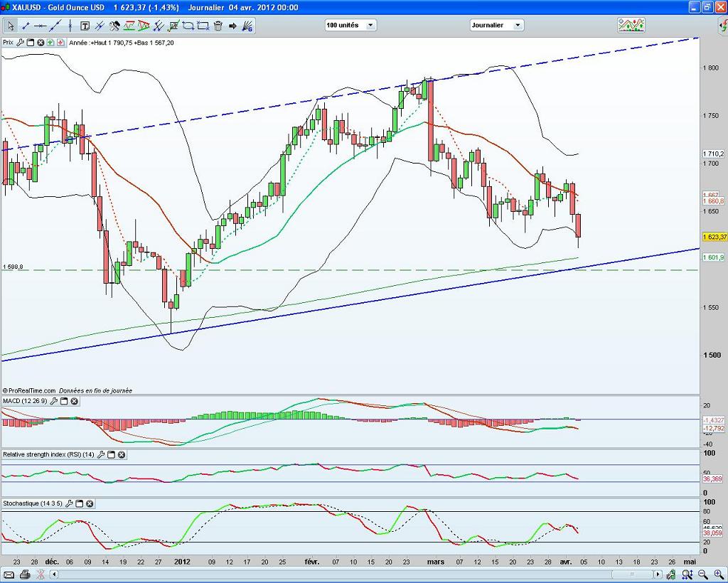The width and height of the screenshot is (728, 583).
Task: Click the Prix panel label
Action: [8, 43]
